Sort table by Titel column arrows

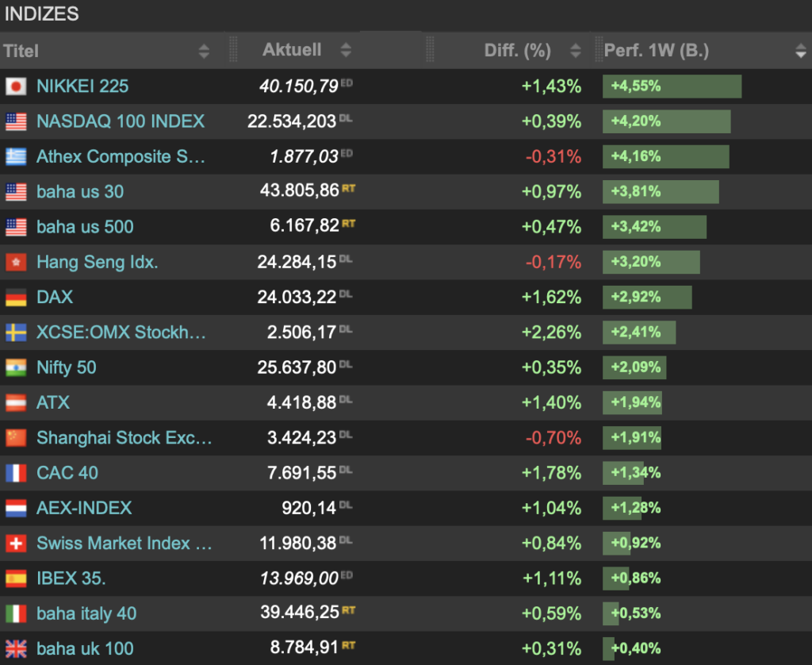[x=204, y=51]
